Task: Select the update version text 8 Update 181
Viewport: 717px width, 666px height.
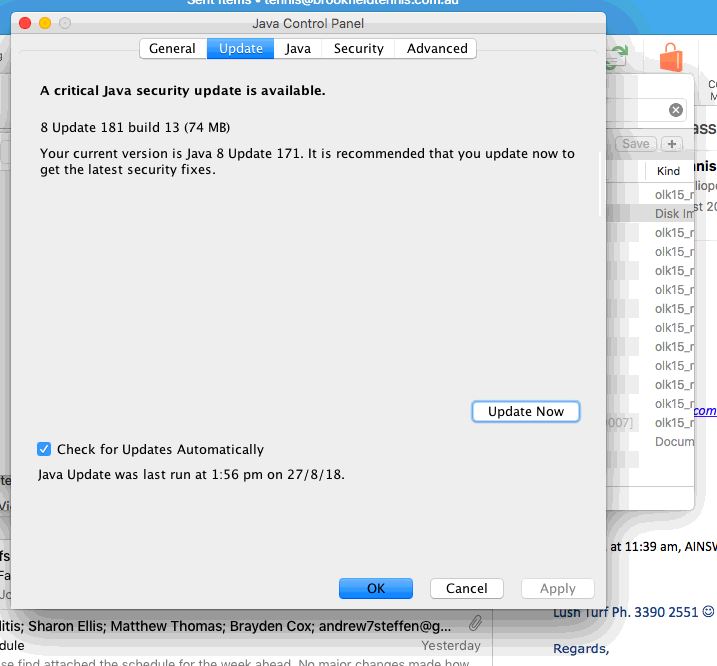Action: (82, 127)
